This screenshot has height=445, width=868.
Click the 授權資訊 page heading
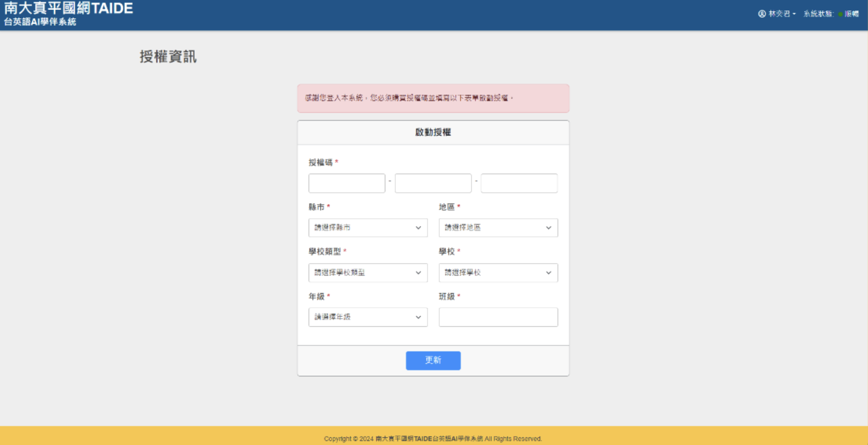point(168,57)
